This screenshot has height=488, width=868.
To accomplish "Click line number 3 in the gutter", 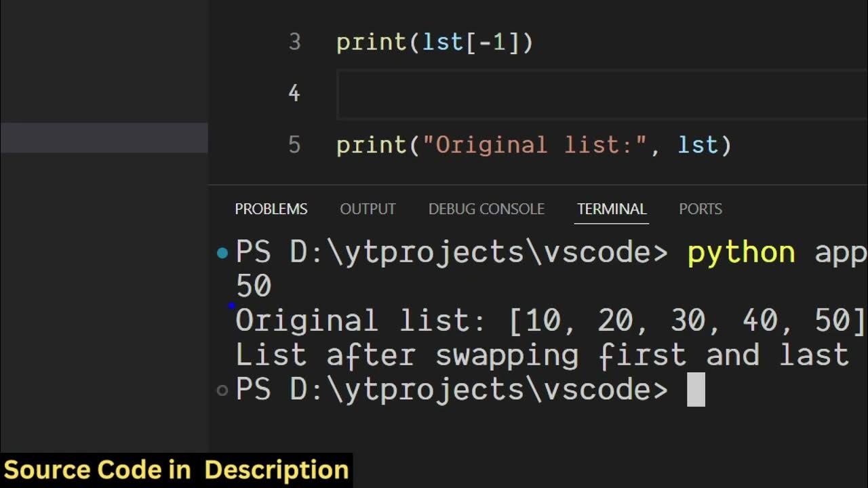I will click(x=294, y=42).
